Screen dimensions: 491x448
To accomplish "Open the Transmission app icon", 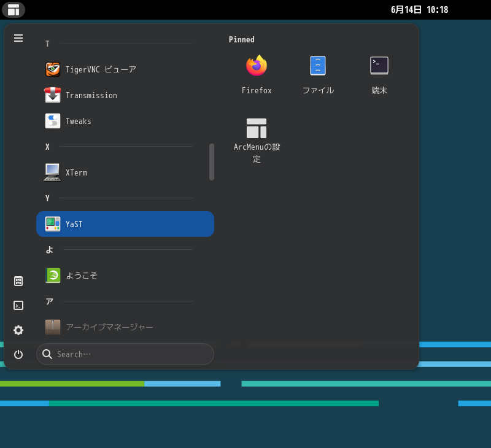I will tap(53, 95).
